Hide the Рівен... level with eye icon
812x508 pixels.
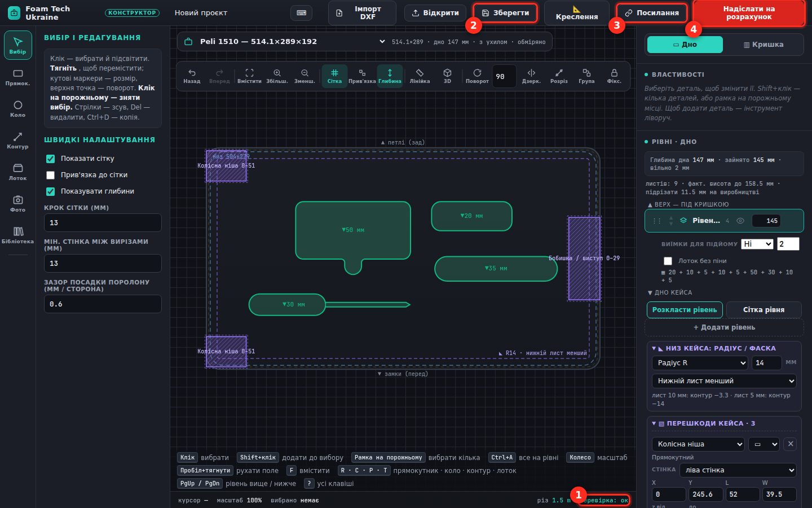740,221
